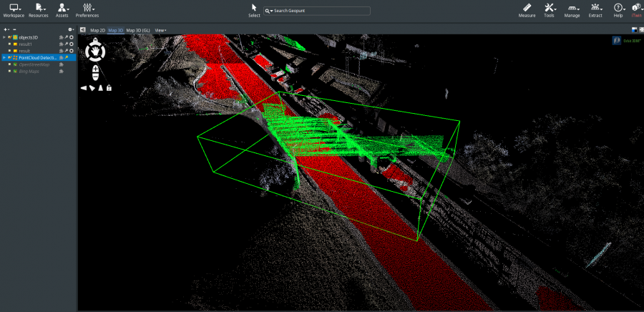Open the Measure tool
Viewport: 644px width, 312px height.
[x=527, y=8]
